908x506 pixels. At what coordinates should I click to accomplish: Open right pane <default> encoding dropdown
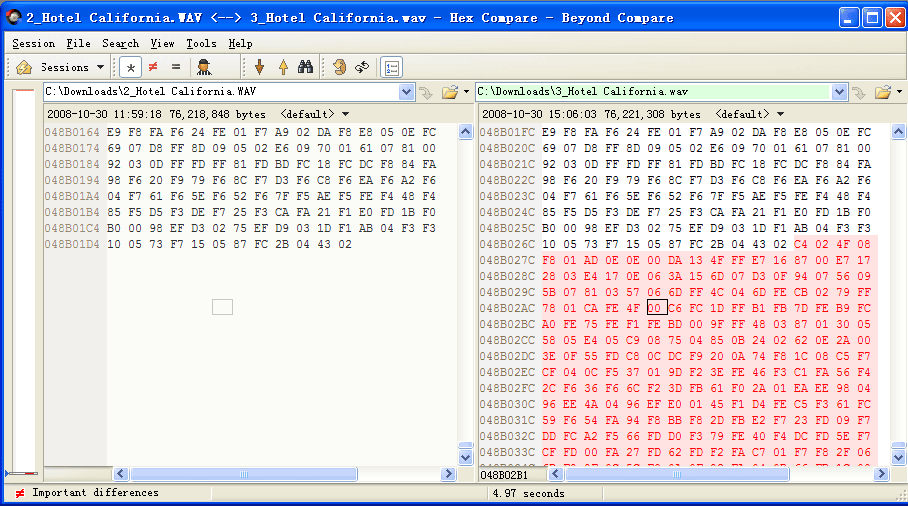point(749,114)
